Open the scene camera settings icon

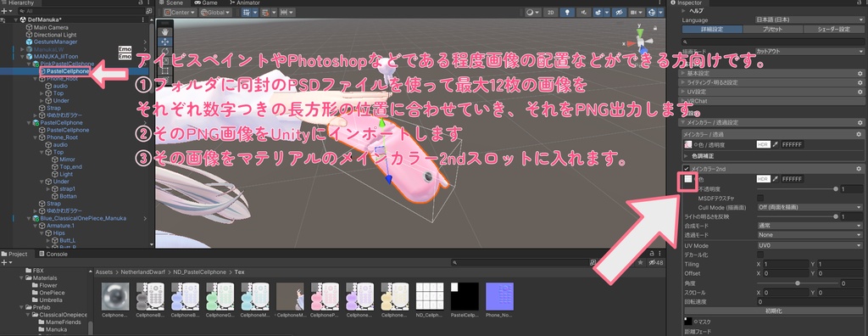point(637,12)
